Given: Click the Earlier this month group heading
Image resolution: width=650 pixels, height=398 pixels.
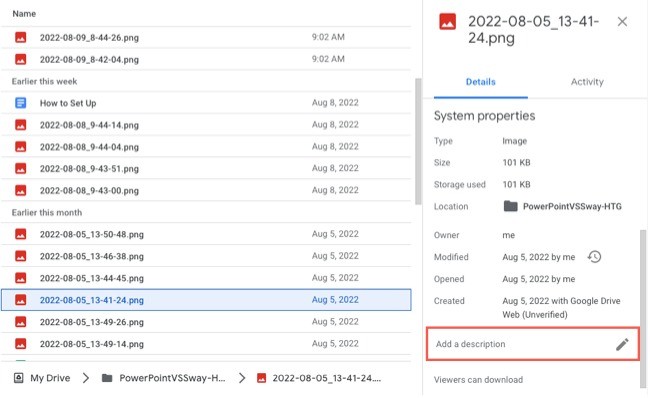Looking at the screenshot, I should click(47, 213).
